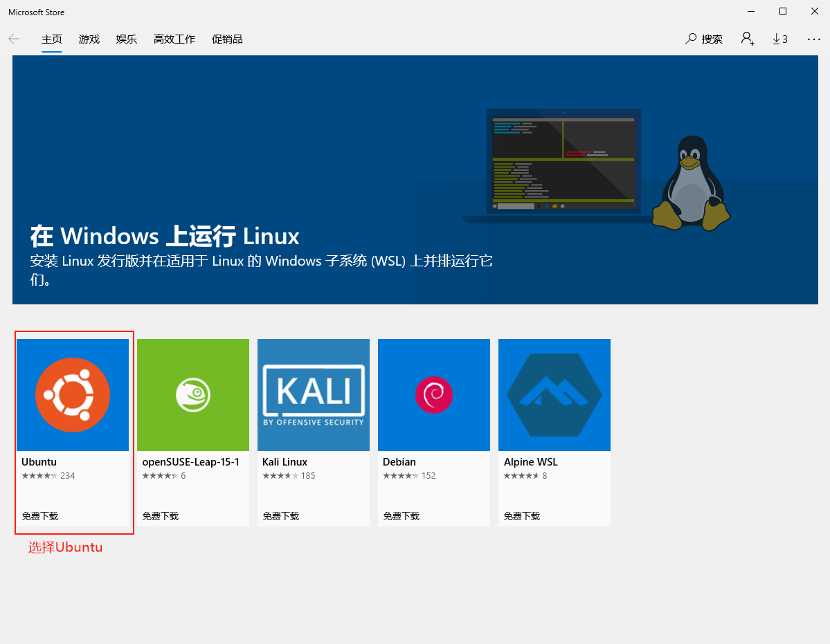Open the ellipsis more options menu

(813, 39)
